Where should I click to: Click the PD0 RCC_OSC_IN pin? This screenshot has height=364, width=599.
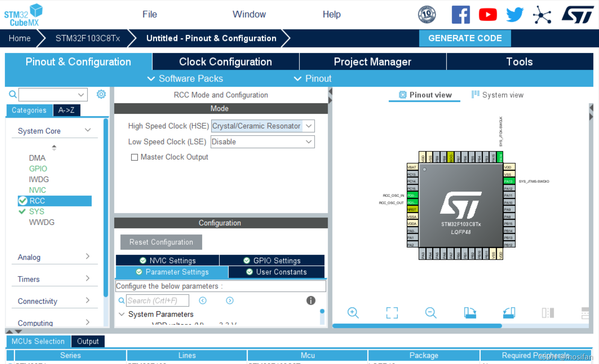pyautogui.click(x=413, y=195)
